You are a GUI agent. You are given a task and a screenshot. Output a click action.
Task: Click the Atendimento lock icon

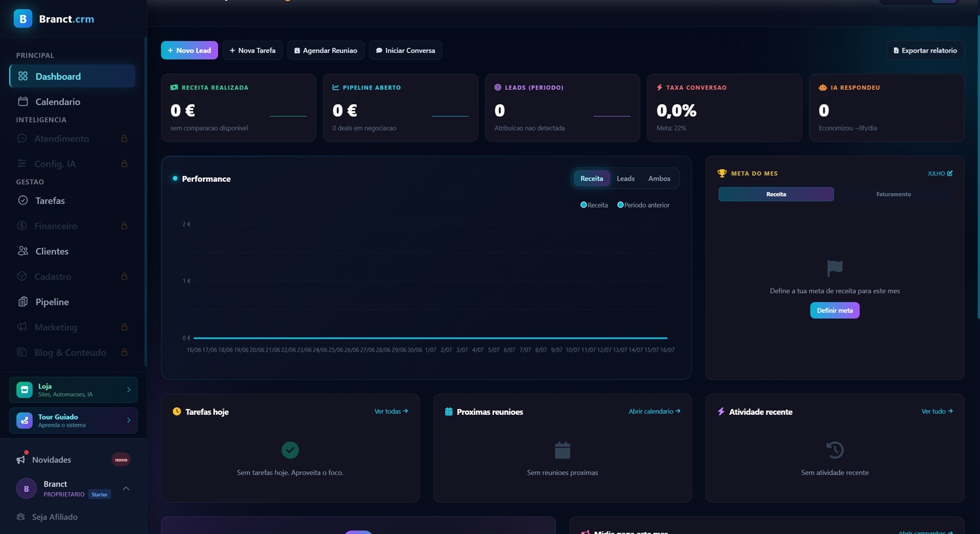pyautogui.click(x=124, y=138)
